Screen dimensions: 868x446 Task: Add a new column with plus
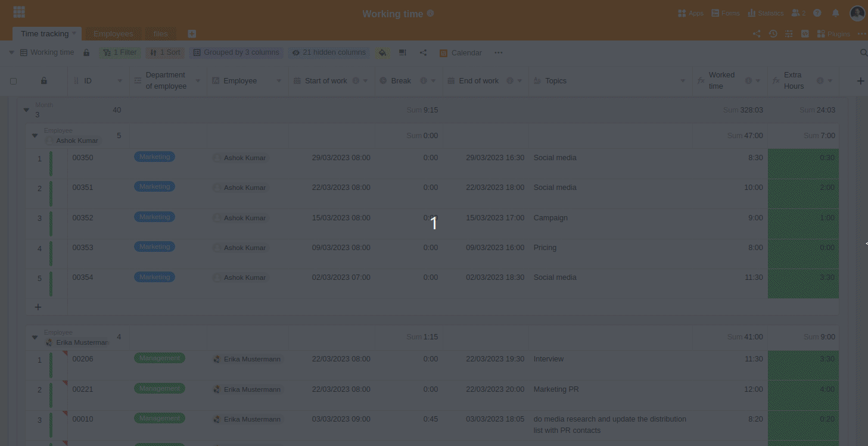(x=860, y=81)
